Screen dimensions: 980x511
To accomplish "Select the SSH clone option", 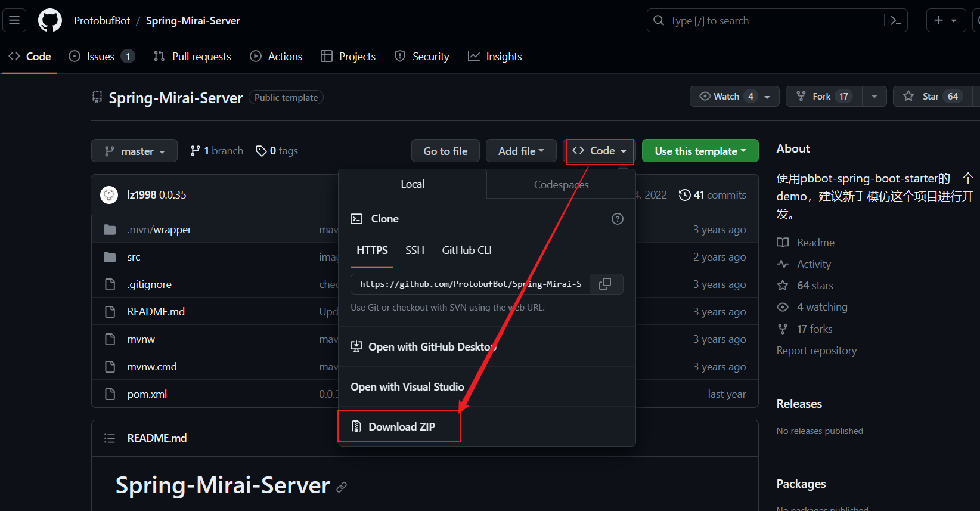I will pyautogui.click(x=415, y=250).
